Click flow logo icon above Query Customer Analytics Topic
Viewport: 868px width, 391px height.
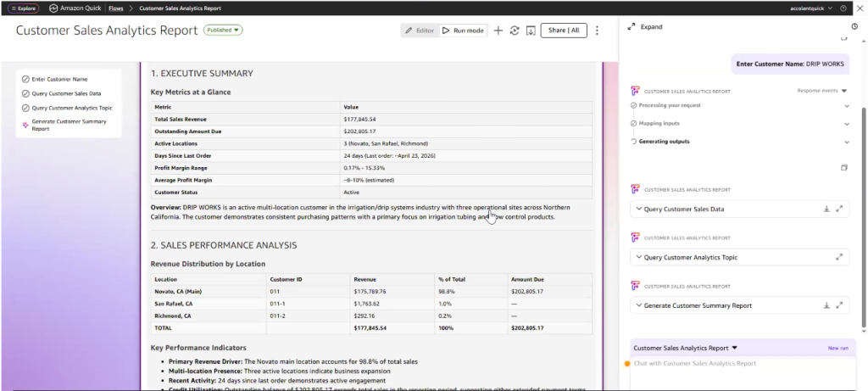(x=636, y=237)
